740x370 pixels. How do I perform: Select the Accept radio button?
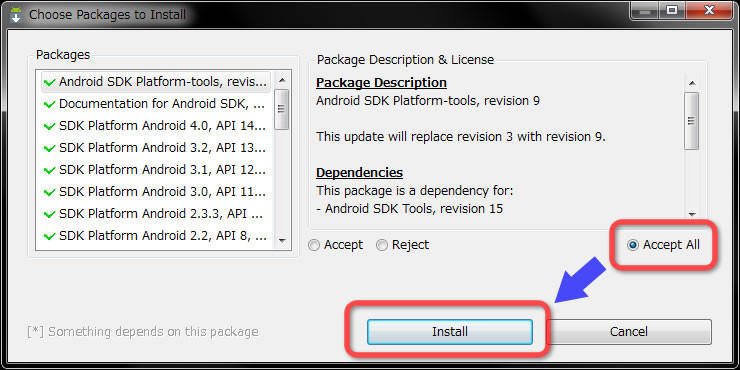[313, 245]
